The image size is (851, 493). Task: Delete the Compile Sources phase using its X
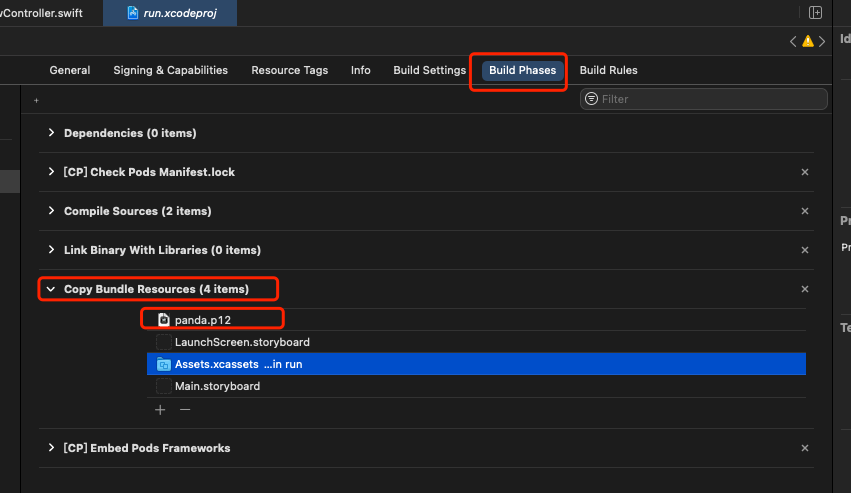coord(805,211)
